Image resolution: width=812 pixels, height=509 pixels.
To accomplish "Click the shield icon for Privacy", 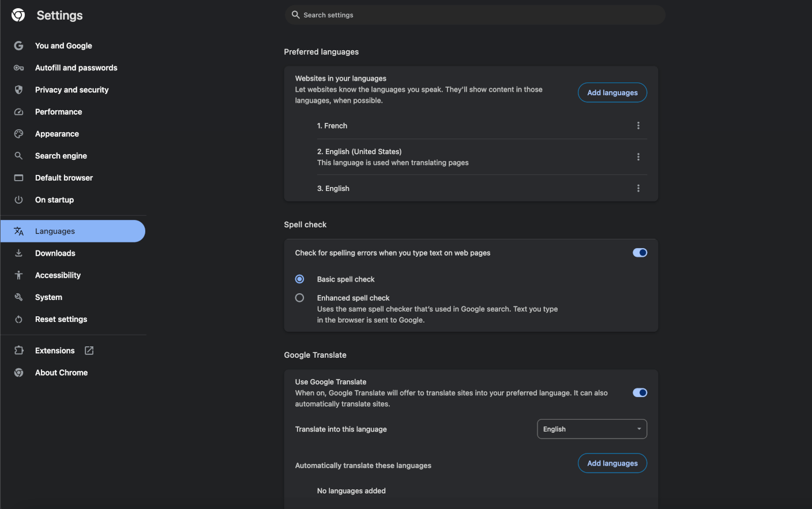I will click(18, 89).
